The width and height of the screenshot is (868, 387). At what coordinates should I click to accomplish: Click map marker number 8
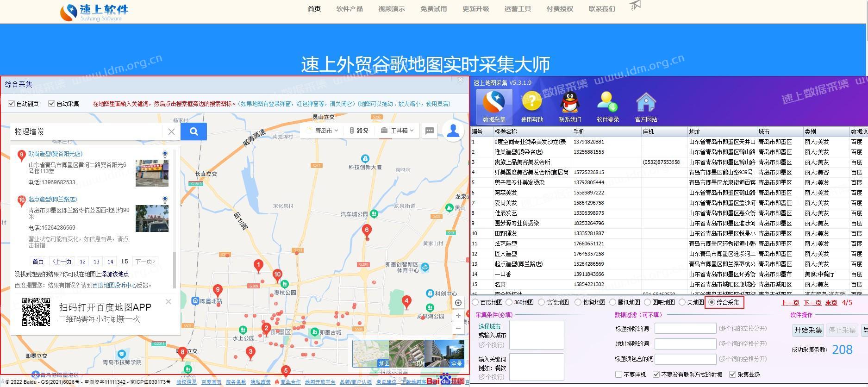(x=182, y=353)
